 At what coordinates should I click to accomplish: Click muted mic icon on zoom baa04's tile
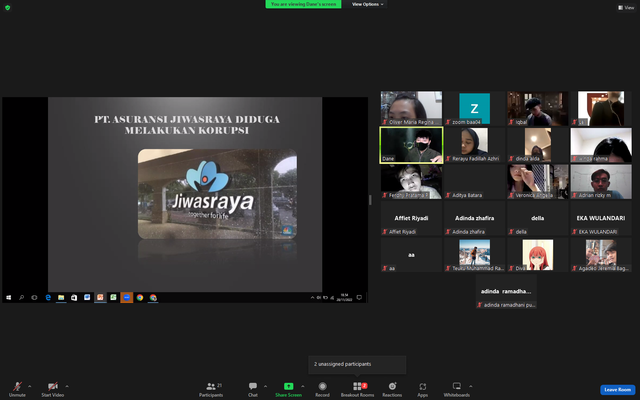coord(448,122)
